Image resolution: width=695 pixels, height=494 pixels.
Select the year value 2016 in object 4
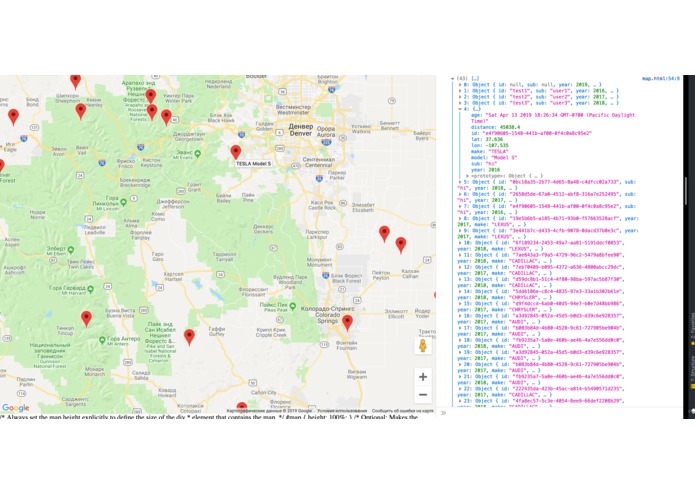point(494,170)
